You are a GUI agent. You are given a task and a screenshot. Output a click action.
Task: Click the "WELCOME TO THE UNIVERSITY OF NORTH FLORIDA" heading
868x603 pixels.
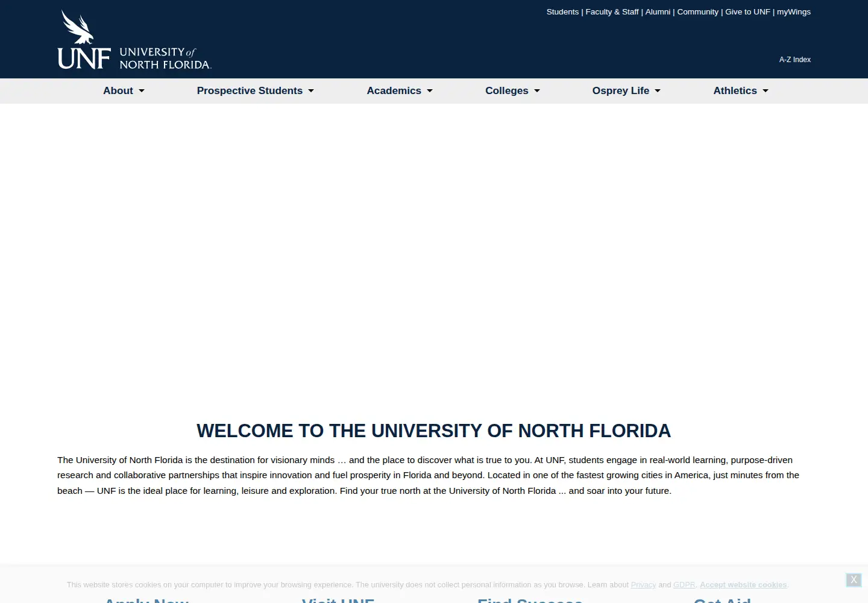pos(434,431)
